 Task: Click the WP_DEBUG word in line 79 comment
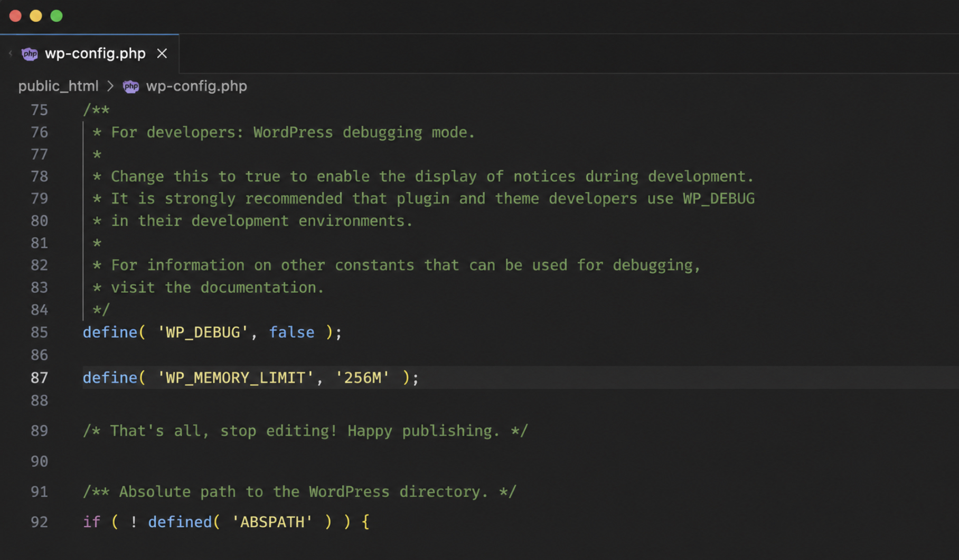pos(719,199)
